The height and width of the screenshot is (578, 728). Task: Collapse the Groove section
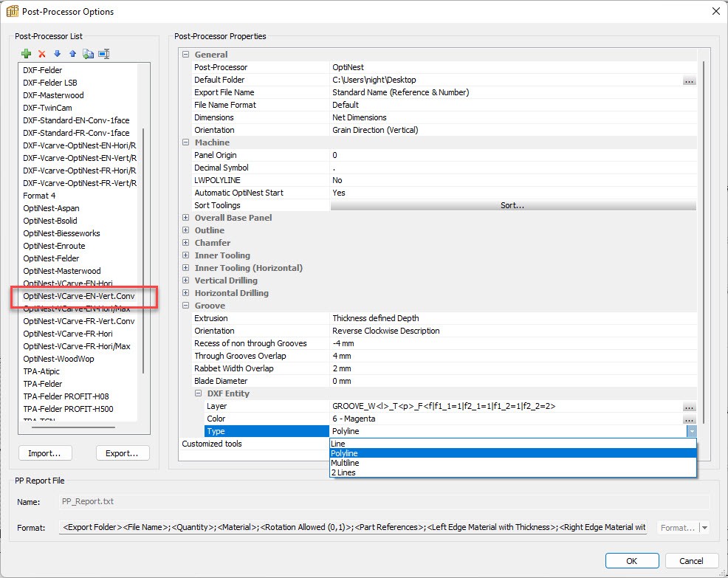coord(186,306)
